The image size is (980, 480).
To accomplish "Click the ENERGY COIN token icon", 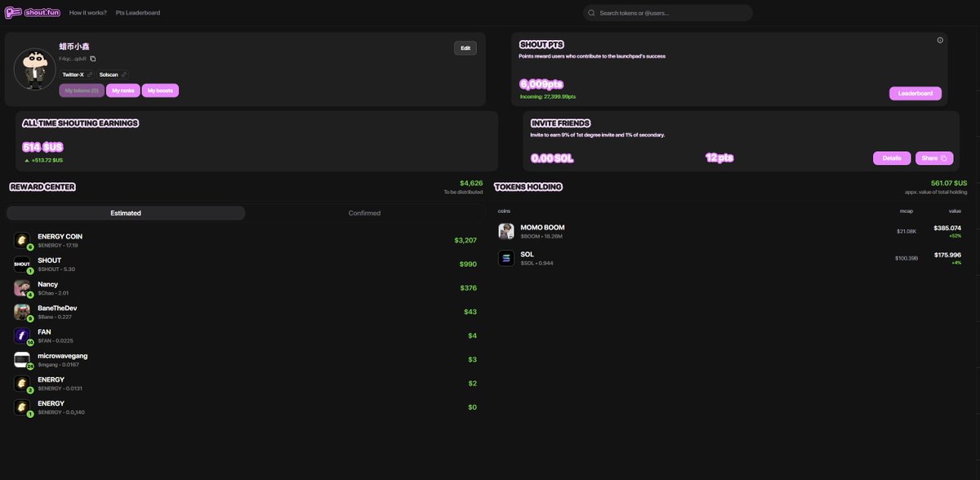I will (22, 240).
